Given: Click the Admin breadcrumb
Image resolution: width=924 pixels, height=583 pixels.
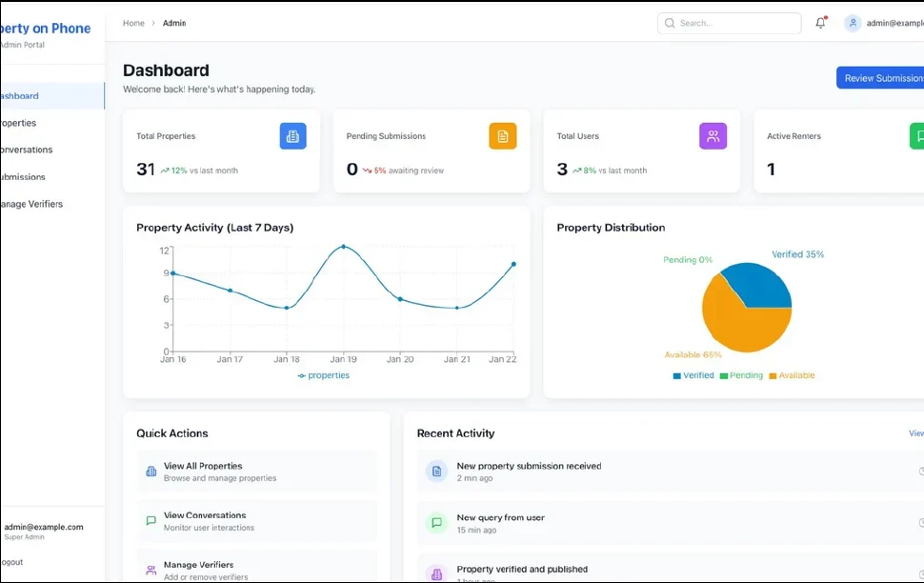Looking at the screenshot, I should pos(173,23).
